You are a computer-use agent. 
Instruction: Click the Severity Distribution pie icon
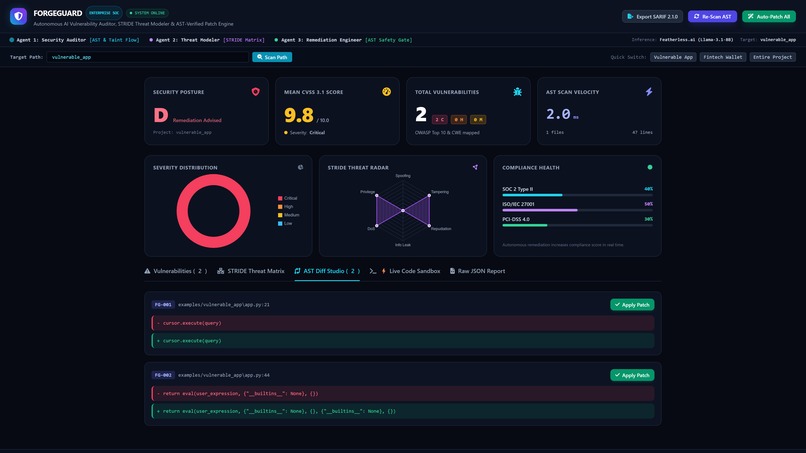pyautogui.click(x=301, y=167)
